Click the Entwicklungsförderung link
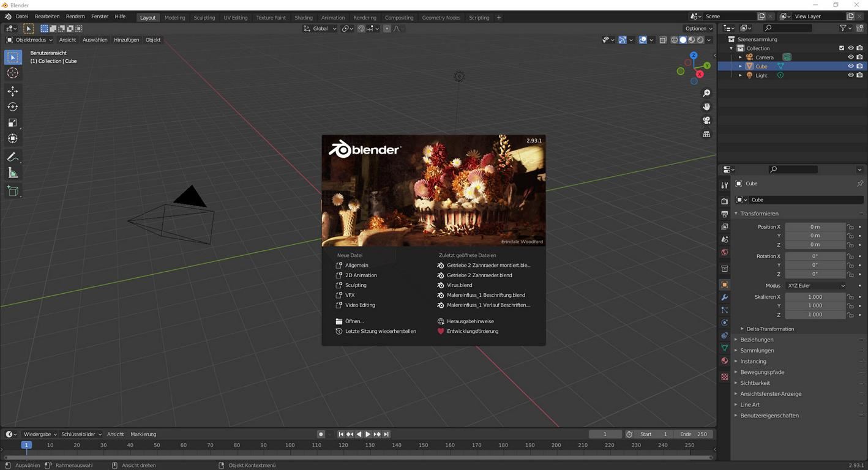This screenshot has width=868, height=470. [473, 332]
